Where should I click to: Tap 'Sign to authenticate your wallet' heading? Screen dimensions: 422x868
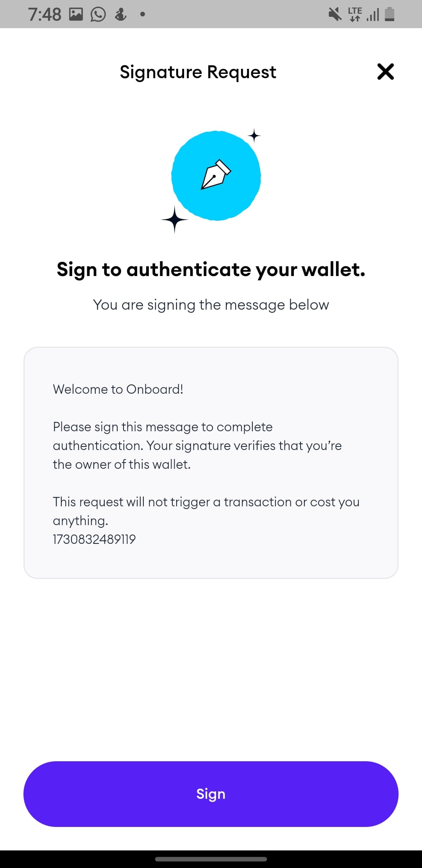211,270
